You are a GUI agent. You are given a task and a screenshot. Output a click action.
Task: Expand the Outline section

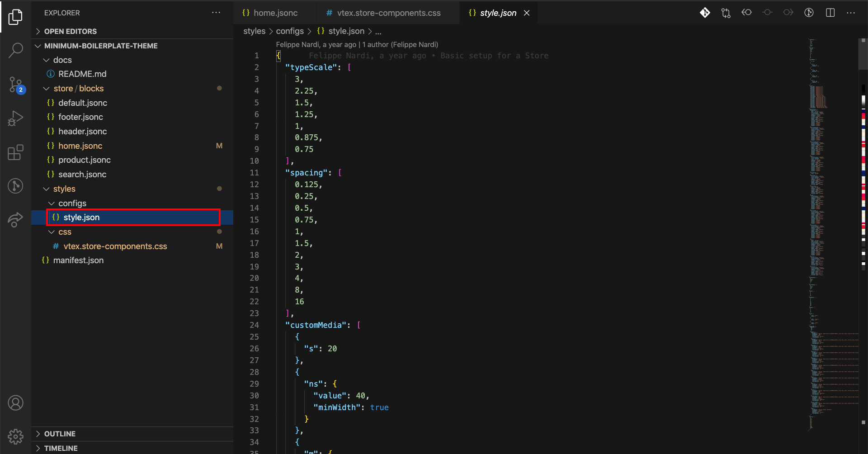132,434
